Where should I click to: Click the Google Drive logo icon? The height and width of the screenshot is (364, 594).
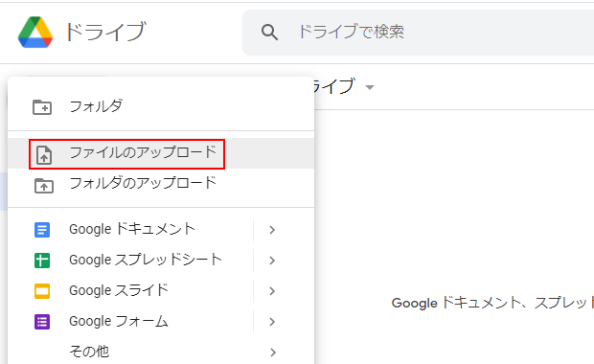tap(35, 33)
